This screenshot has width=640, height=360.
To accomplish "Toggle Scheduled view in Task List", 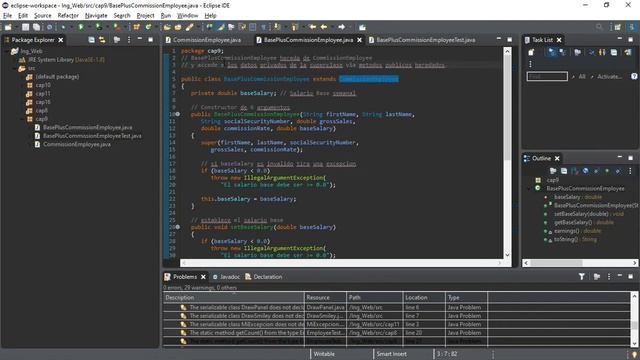I will pyautogui.click(x=563, y=52).
